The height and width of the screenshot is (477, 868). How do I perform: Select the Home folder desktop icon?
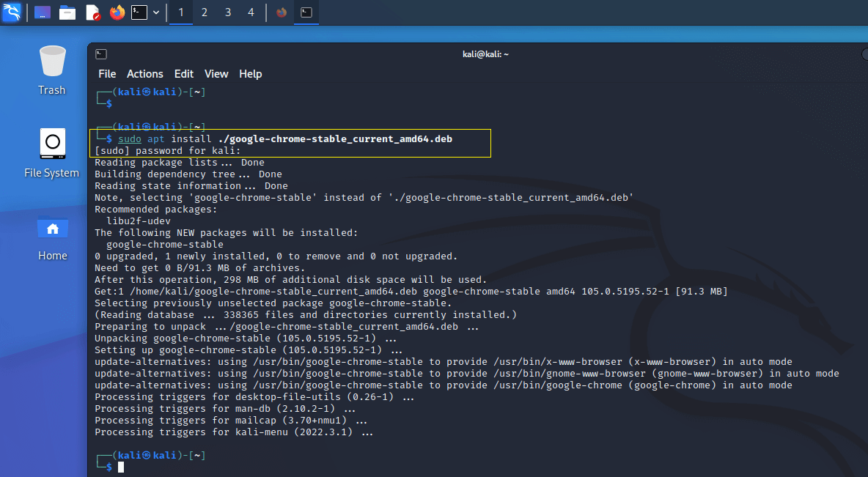click(x=53, y=237)
